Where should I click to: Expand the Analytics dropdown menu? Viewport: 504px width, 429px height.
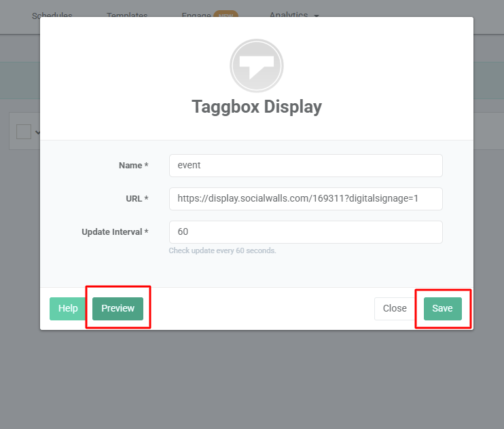(294, 15)
